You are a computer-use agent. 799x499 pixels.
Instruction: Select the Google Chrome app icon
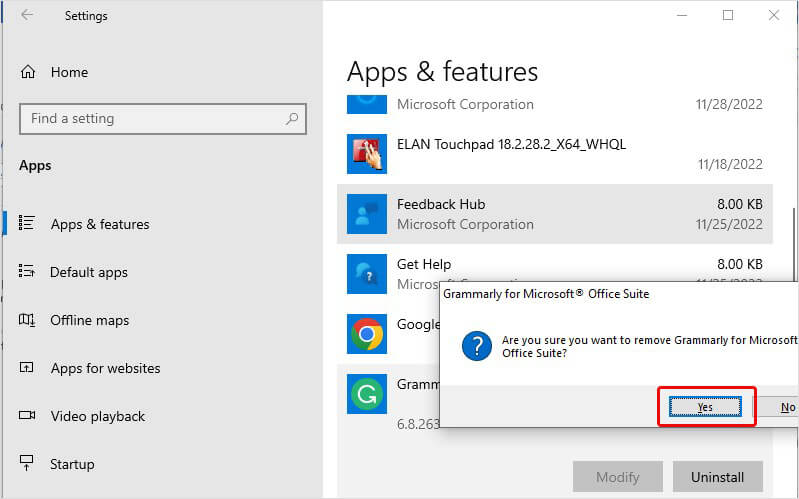coord(367,334)
